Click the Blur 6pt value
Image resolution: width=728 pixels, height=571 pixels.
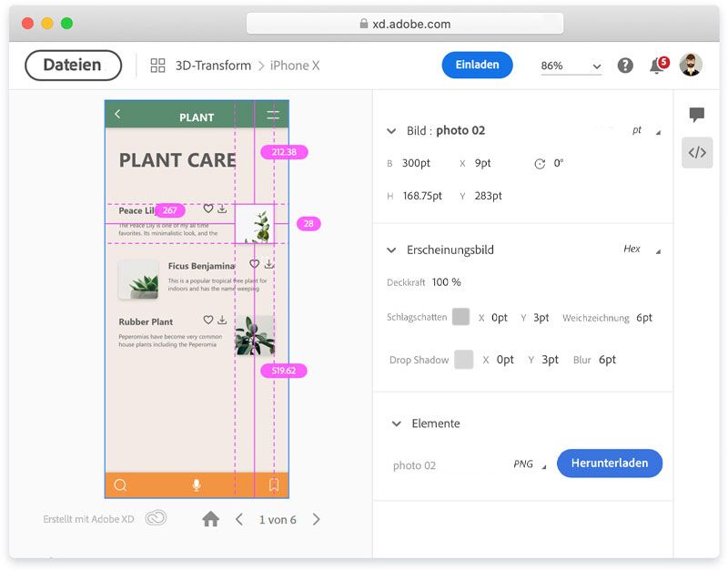[x=607, y=360]
